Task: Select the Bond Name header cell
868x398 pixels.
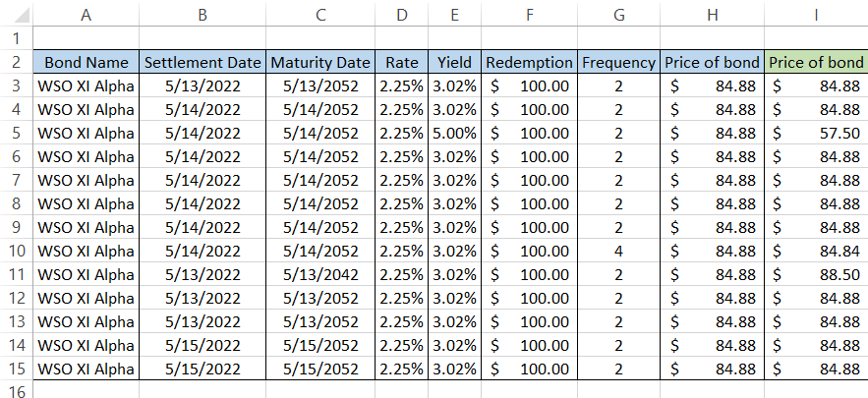Action: [86, 62]
